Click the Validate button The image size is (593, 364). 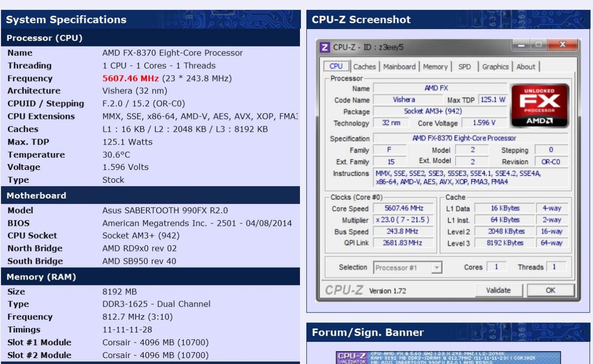coord(498,290)
